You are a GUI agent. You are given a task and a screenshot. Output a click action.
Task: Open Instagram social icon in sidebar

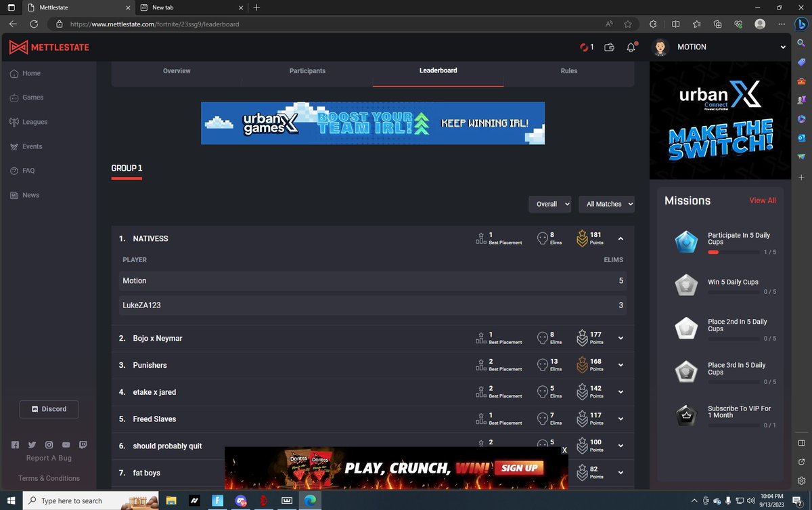pyautogui.click(x=49, y=445)
